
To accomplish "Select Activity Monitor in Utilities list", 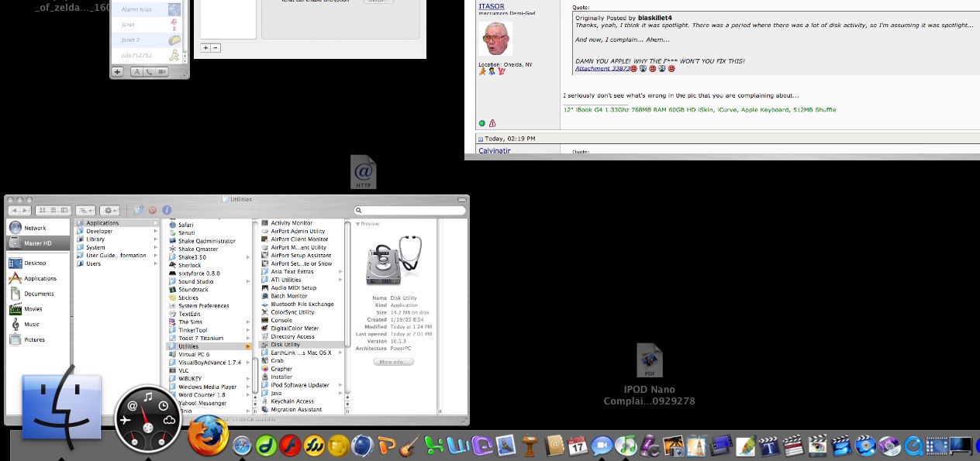I will [302, 223].
